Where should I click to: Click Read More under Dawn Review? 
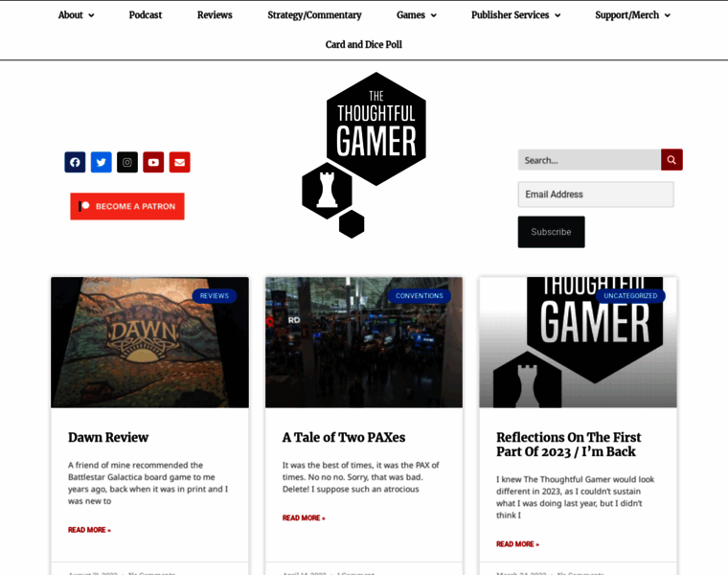pyautogui.click(x=89, y=530)
